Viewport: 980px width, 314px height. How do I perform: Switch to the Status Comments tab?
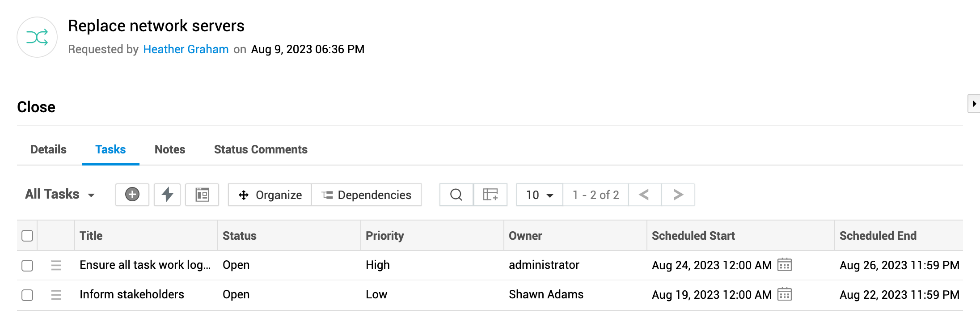coord(261,149)
